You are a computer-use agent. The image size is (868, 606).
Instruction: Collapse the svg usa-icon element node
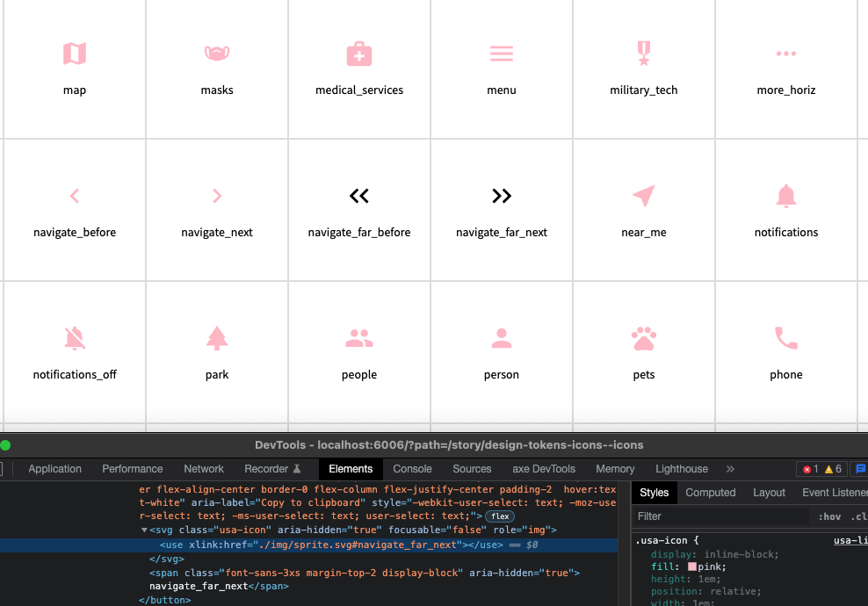pyautogui.click(x=144, y=530)
